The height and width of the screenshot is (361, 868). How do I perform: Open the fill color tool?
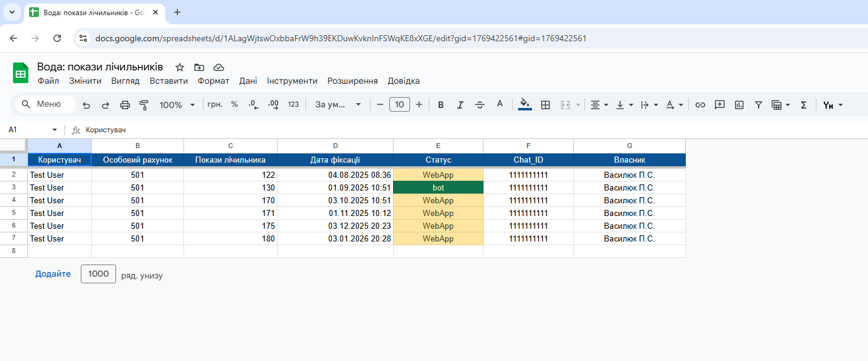coord(524,104)
